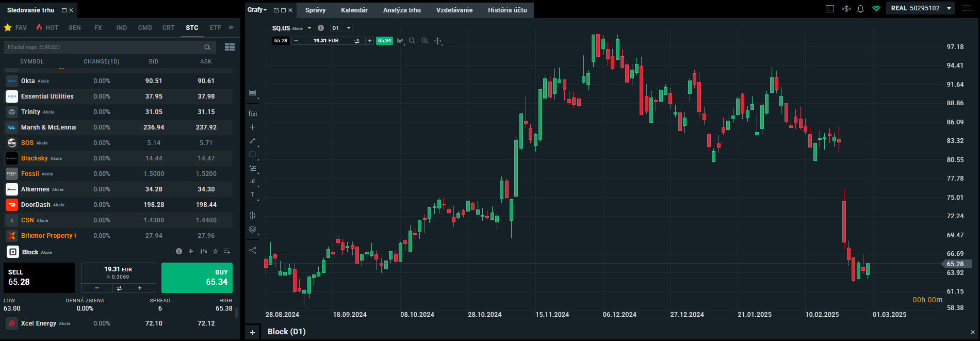The image size is (980, 341).
Task: Toggle volume/value mode in the Block order panel
Action: pos(119,288)
